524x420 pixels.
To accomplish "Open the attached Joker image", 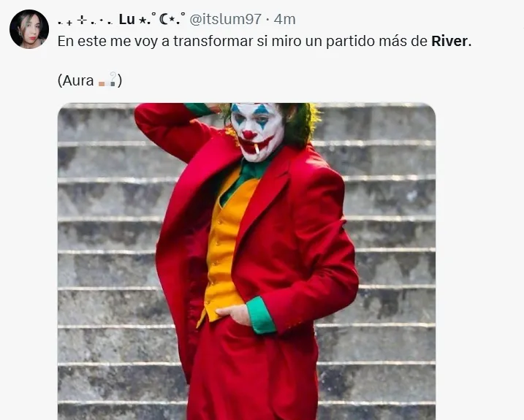I will coord(246,261).
